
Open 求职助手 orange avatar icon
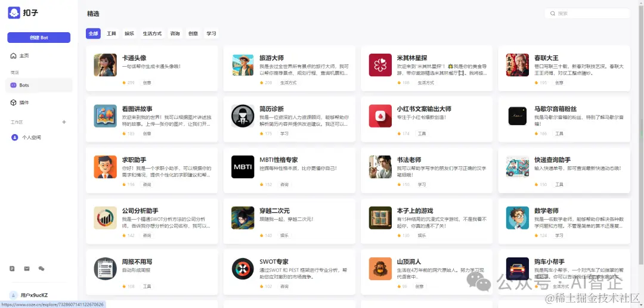pos(105,166)
